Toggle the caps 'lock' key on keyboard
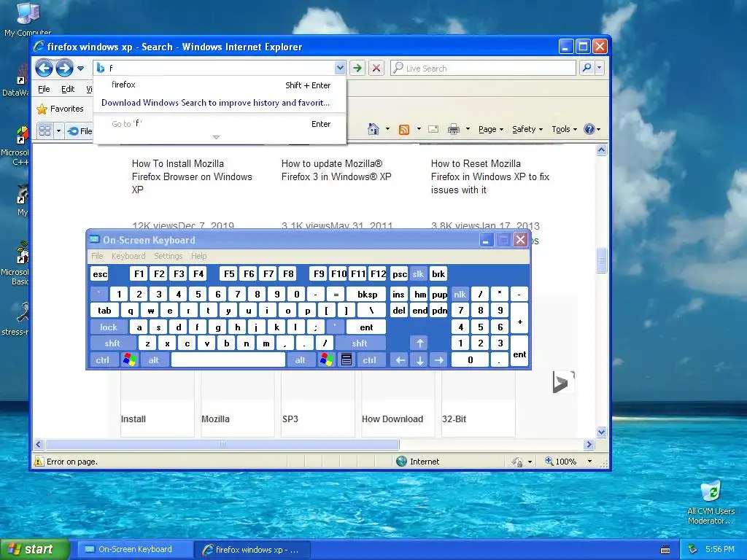This screenshot has height=560, width=747. (109, 327)
